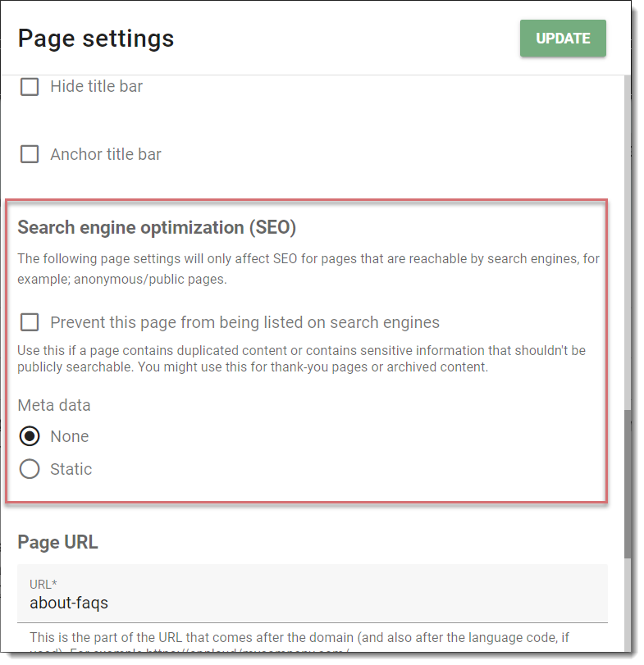
Task: Click the Page settings heading
Action: point(96,39)
